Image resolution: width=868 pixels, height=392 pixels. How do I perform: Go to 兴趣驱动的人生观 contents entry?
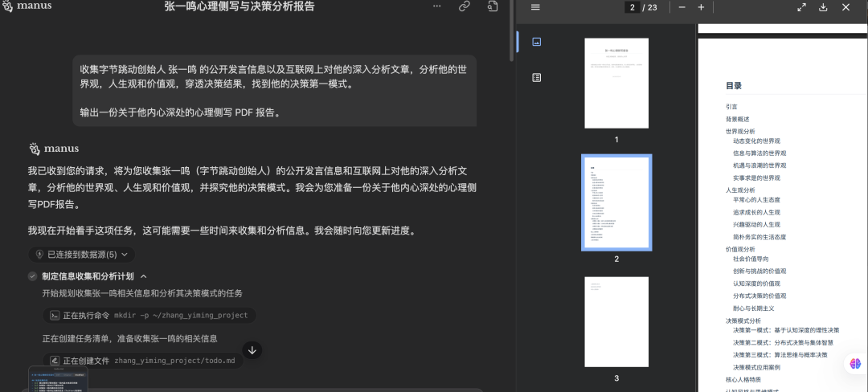click(756, 224)
